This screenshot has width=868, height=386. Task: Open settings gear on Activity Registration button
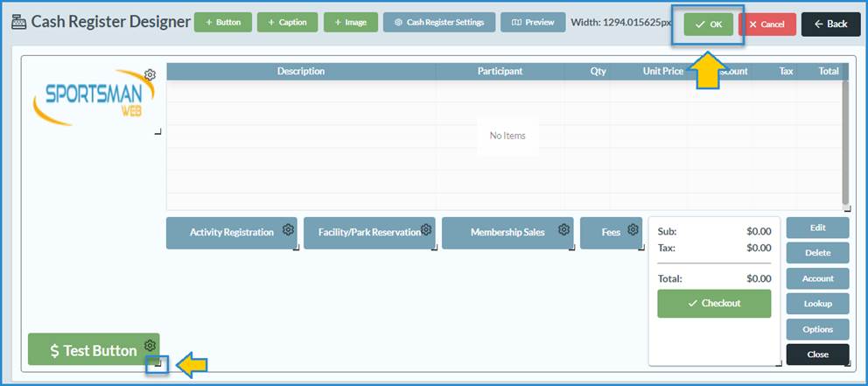288,230
